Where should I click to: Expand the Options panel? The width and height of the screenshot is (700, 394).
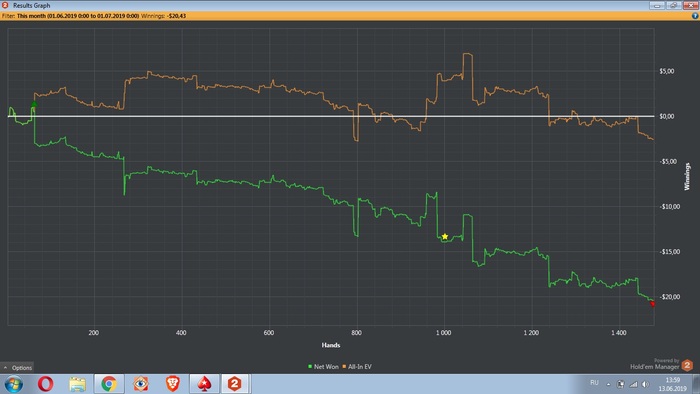coord(17,368)
